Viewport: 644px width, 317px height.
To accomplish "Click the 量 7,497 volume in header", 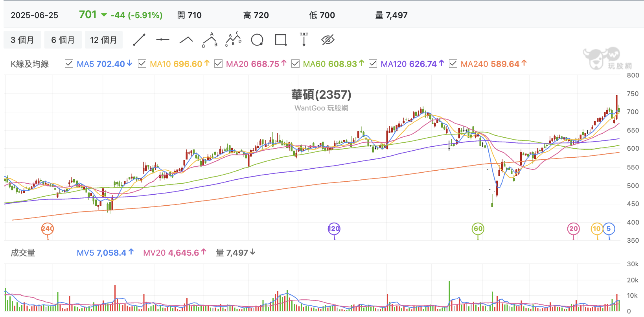I will point(391,15).
